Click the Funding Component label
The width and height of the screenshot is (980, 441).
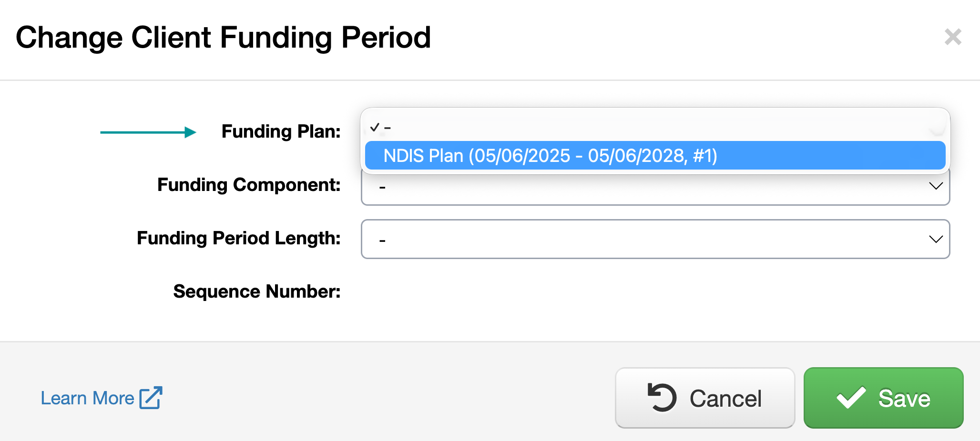click(249, 185)
